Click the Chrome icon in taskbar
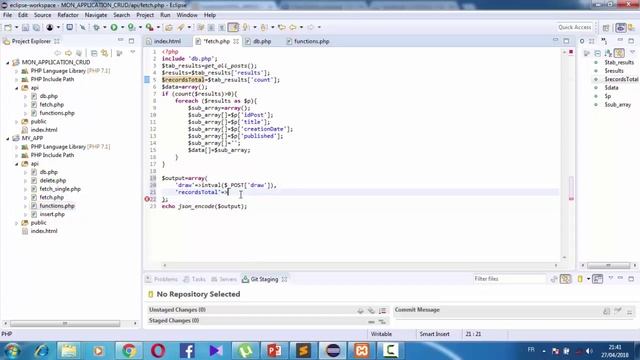Screen dimensions: 640x360 click(129, 350)
